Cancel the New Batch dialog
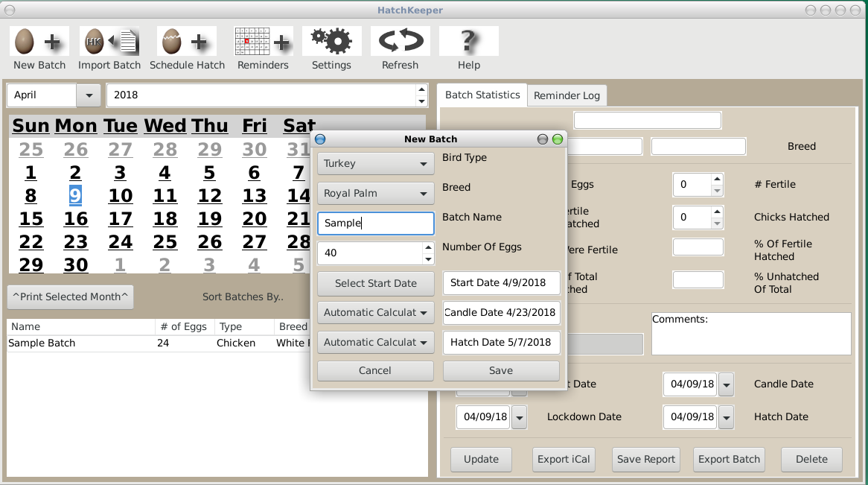 pyautogui.click(x=375, y=370)
